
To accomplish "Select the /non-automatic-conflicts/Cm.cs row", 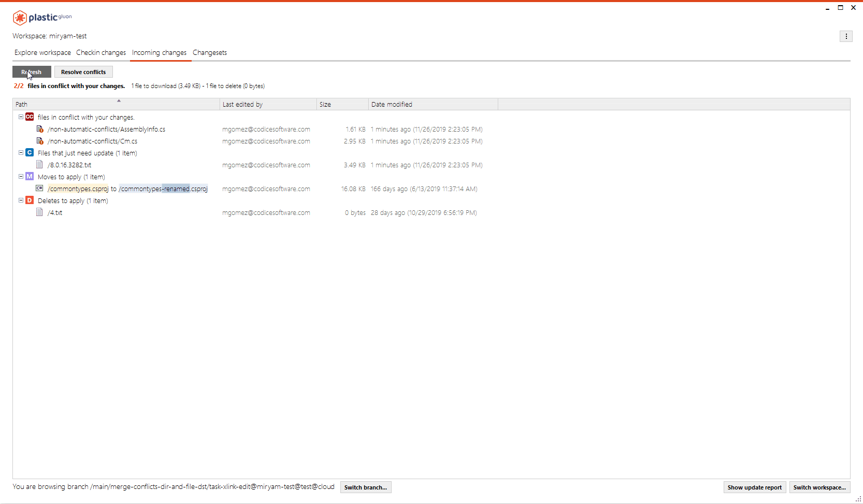I will (92, 141).
